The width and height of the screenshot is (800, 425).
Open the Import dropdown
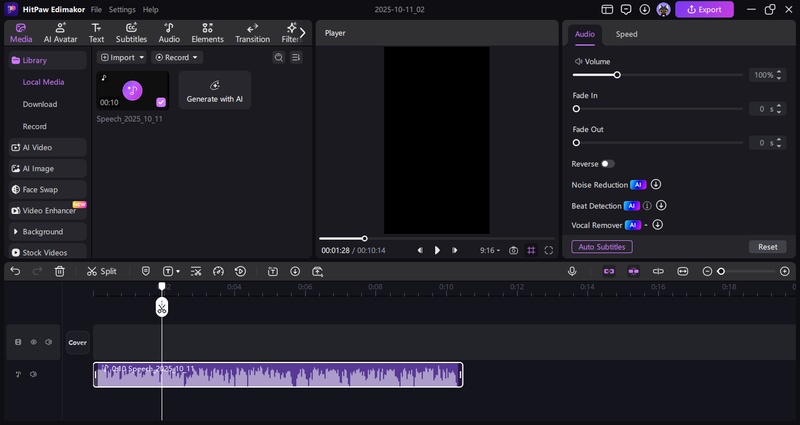pos(122,58)
